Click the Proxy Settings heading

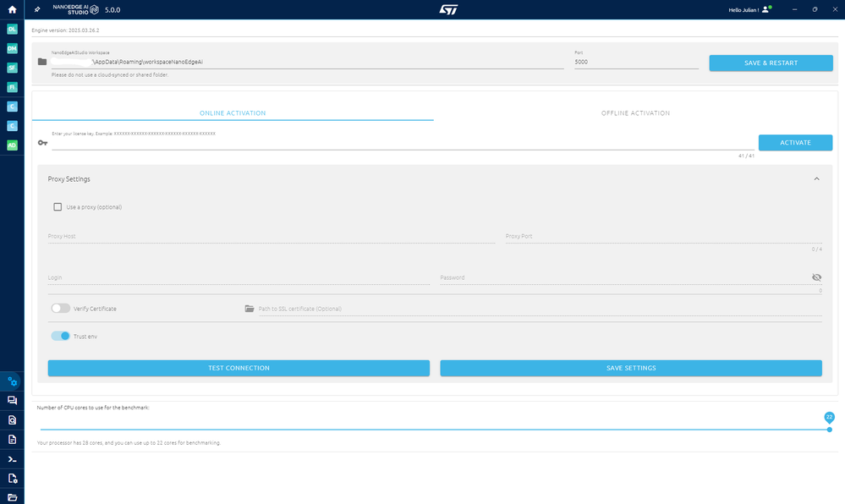[x=69, y=179]
